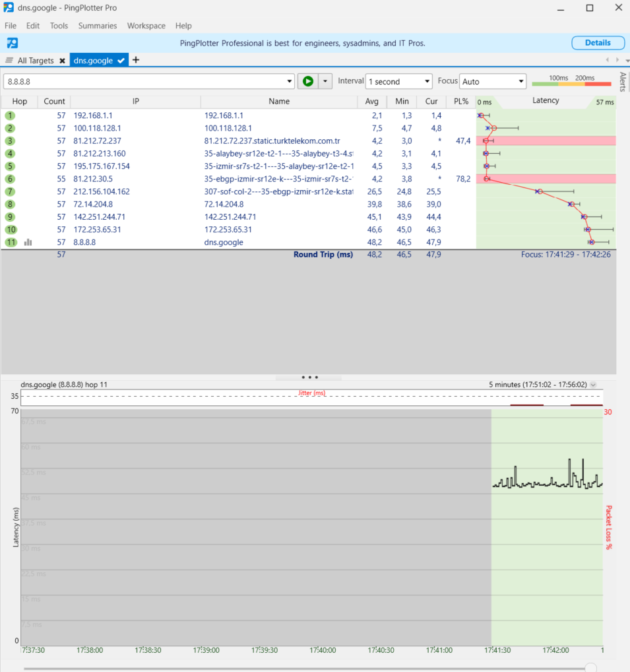The height and width of the screenshot is (672, 630).
Task: Click the Details button in the banner
Action: (x=598, y=42)
